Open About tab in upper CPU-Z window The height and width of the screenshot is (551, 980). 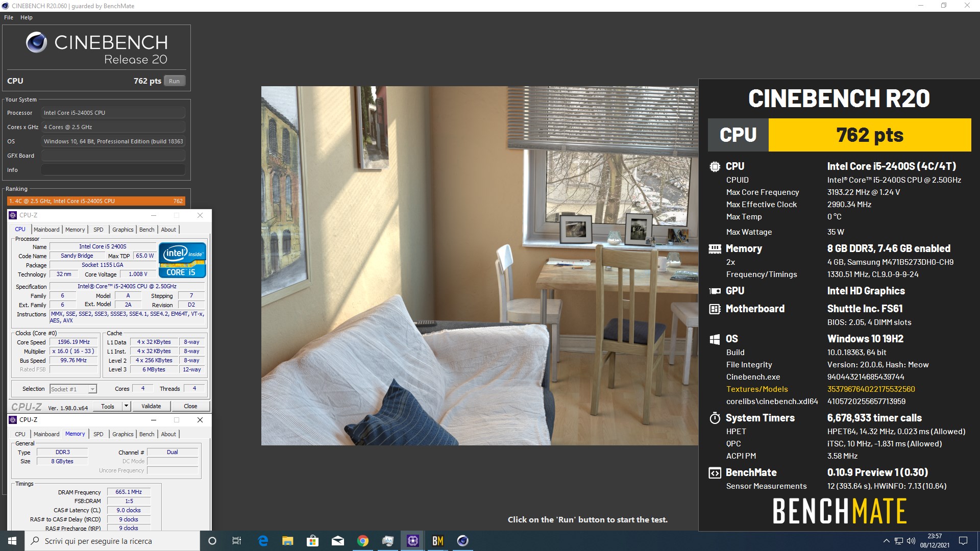click(x=168, y=230)
